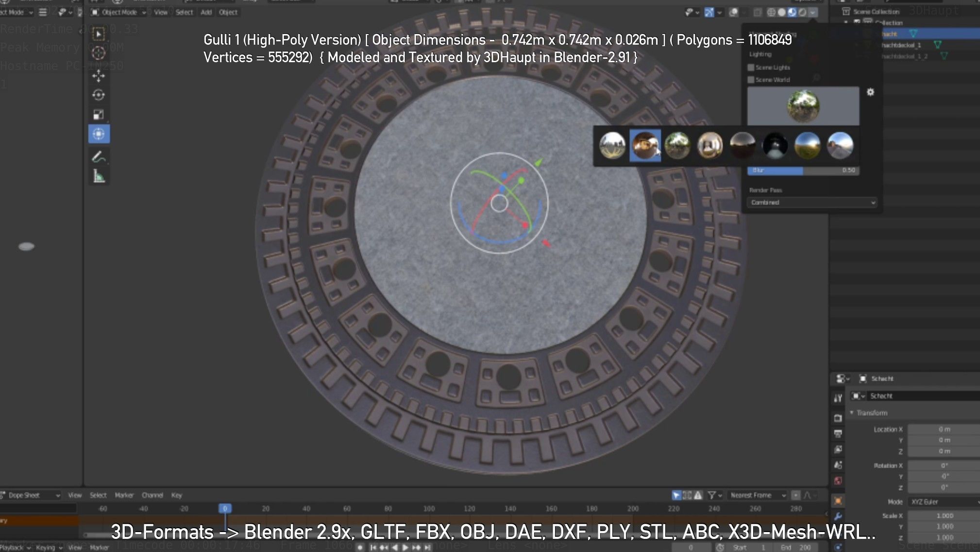Select the Schachtdeckel_1_2 object row in outliner

tap(904, 56)
